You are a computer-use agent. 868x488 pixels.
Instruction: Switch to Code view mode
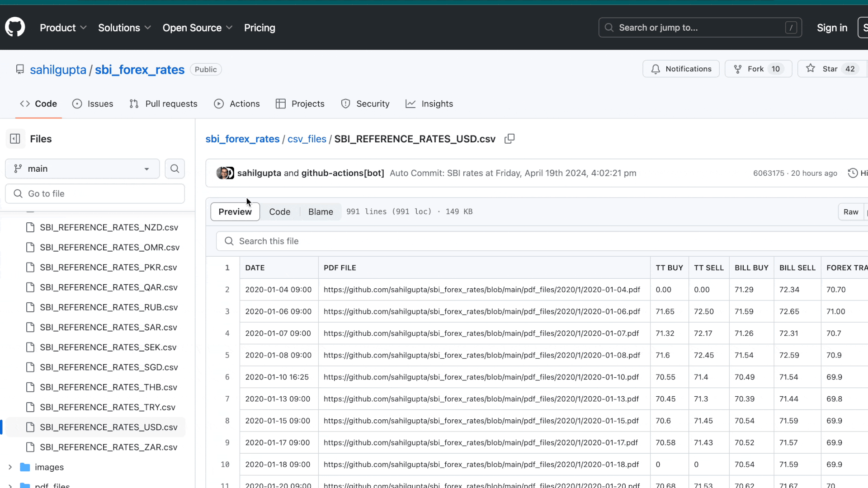click(x=279, y=211)
